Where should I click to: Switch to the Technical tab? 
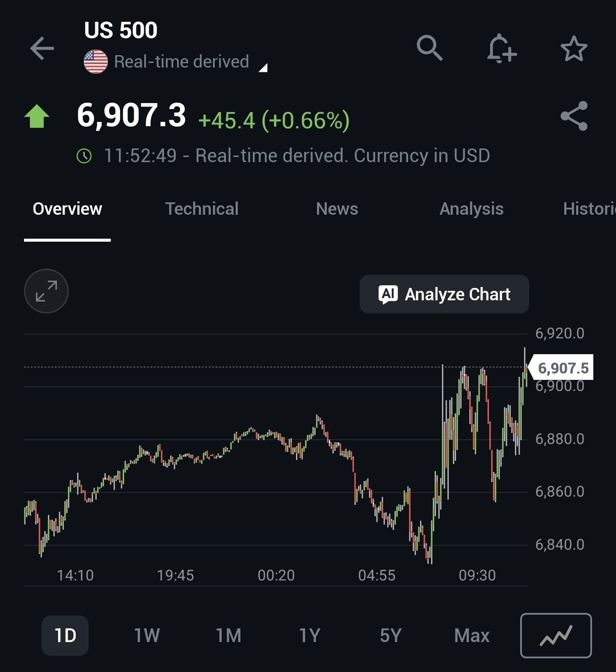coord(202,209)
